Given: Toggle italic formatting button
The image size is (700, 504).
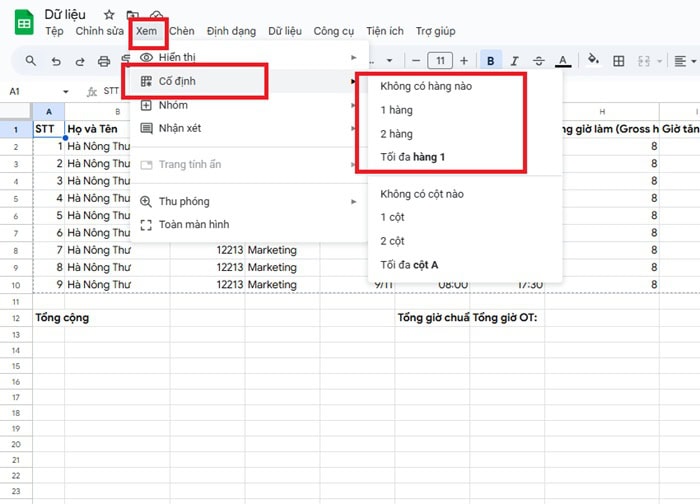Looking at the screenshot, I should pos(515,61).
